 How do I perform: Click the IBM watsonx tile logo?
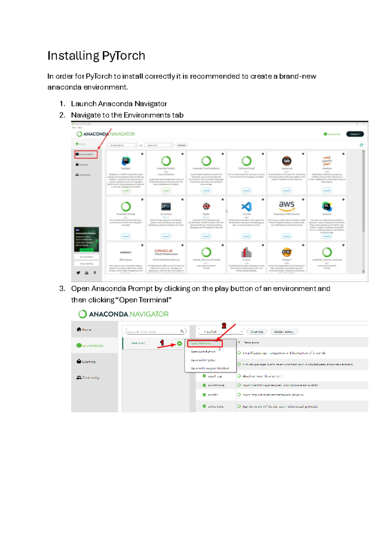pos(126,253)
